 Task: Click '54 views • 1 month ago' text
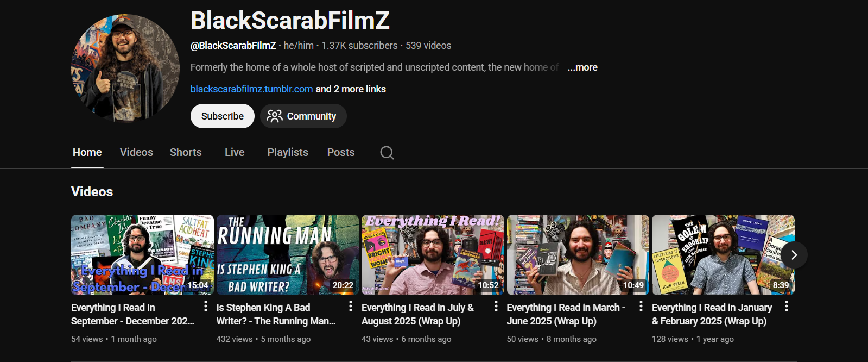(x=114, y=339)
